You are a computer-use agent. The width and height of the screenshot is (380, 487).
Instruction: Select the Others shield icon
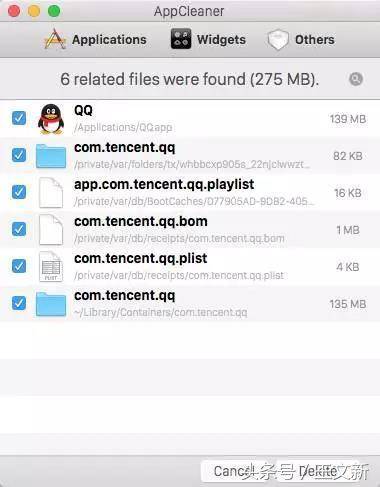click(x=278, y=39)
